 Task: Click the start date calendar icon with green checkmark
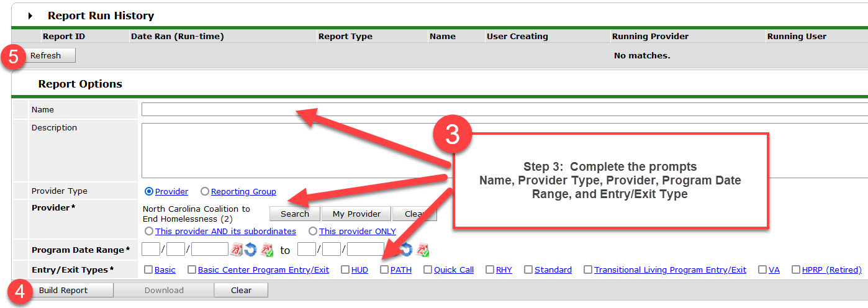click(x=266, y=250)
